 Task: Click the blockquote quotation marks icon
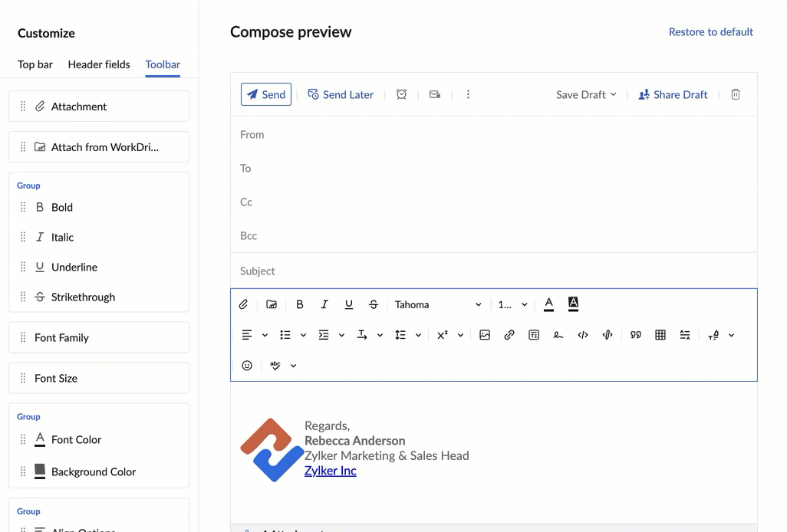point(636,335)
